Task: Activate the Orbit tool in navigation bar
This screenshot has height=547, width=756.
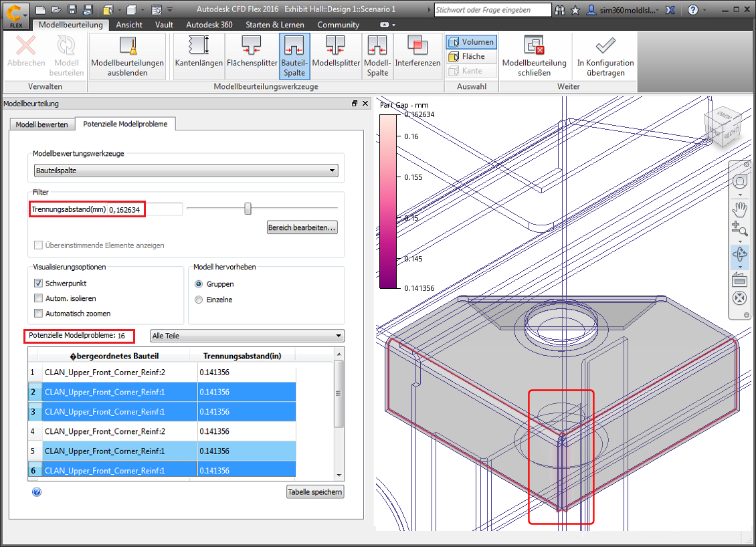Action: (739, 253)
